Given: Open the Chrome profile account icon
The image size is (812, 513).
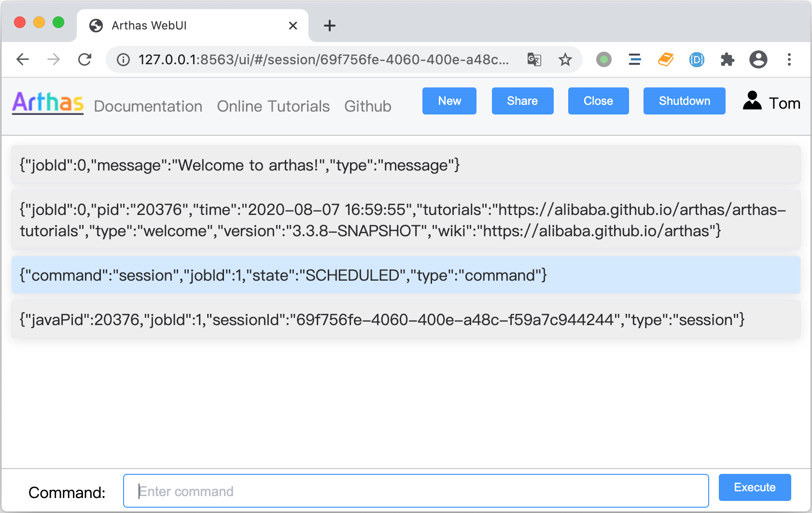Looking at the screenshot, I should [758, 59].
